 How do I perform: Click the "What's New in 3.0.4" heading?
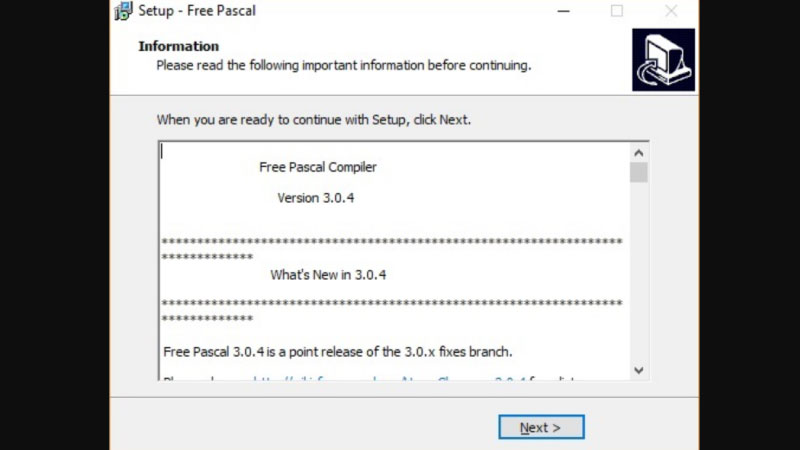pos(328,275)
